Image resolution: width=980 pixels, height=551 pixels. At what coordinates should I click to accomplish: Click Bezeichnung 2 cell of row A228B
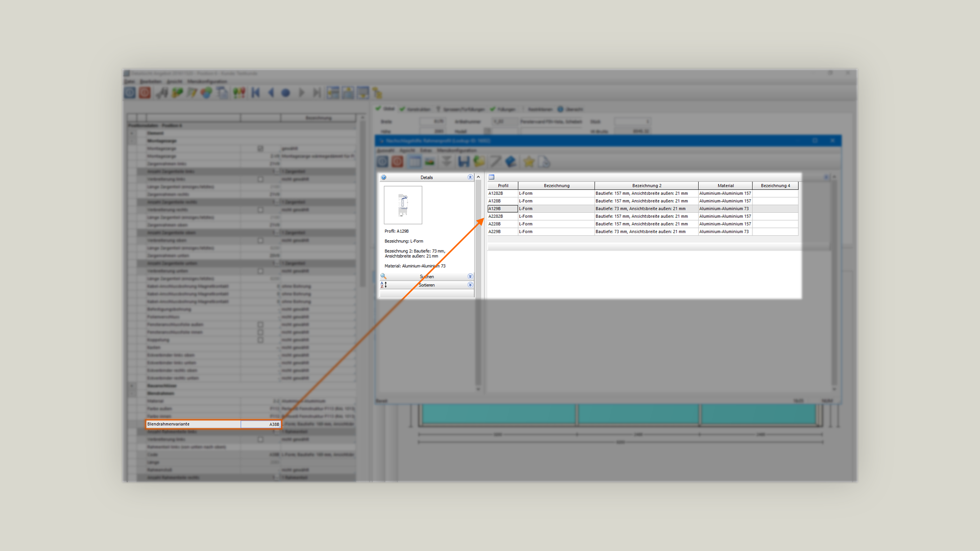coord(647,224)
